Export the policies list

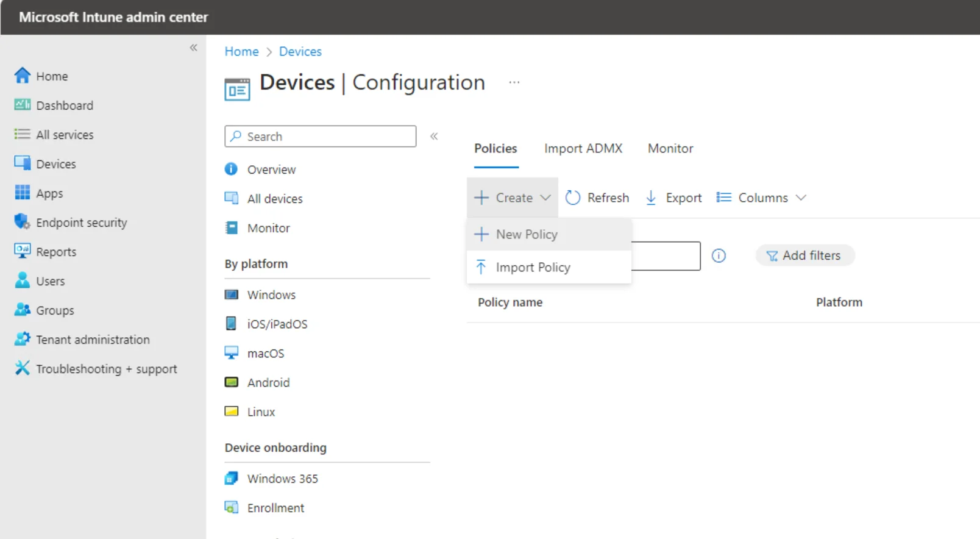pyautogui.click(x=673, y=198)
